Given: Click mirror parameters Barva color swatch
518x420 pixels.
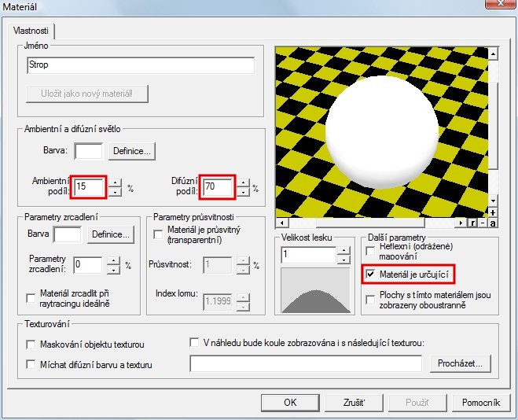Looking at the screenshot, I should point(68,234).
